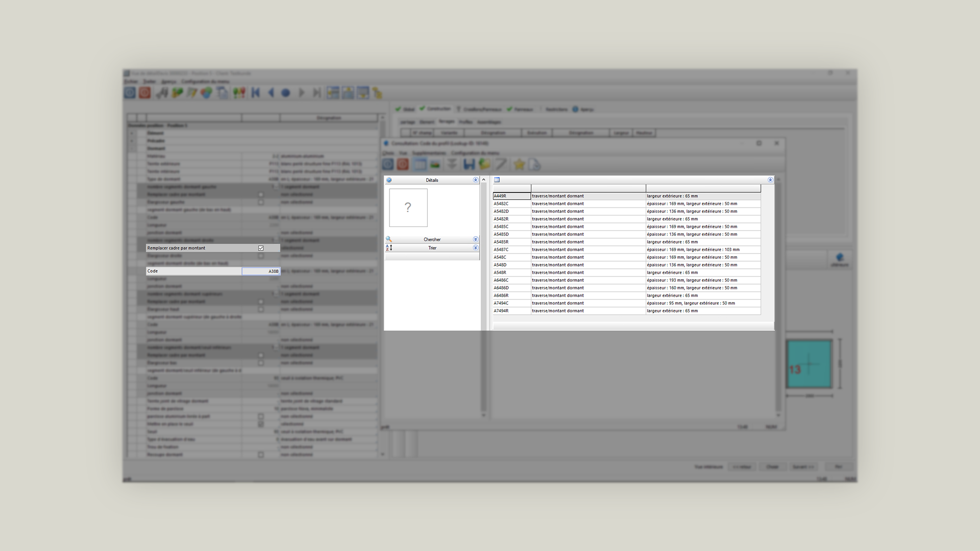Select the A548D code cell
The height and width of the screenshot is (551, 980).
[x=511, y=265]
